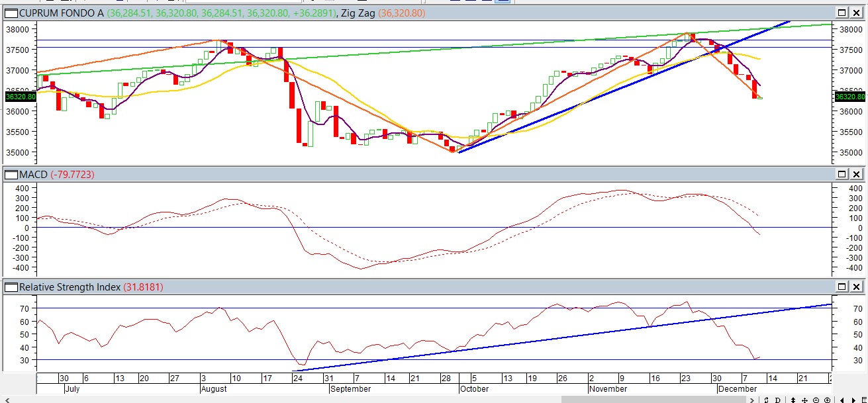Screen dimensions: 868x403
Task: Click the right 36320.80 price tag
Action: point(850,97)
